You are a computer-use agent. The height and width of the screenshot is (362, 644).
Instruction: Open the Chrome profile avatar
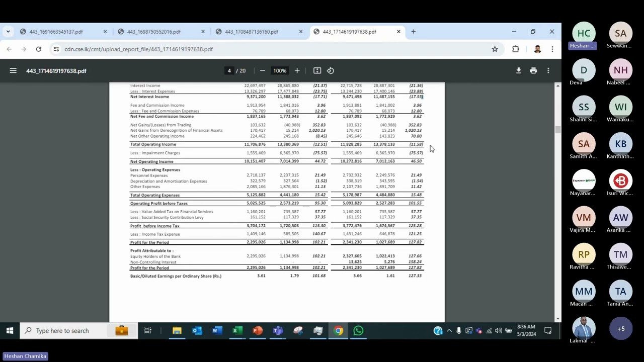click(537, 49)
